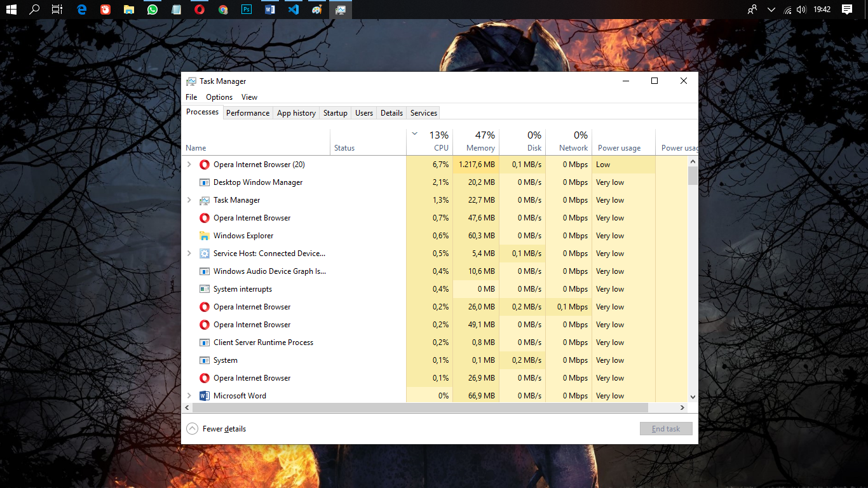This screenshot has height=488, width=868.
Task: Open Paint from the taskbar
Action: [x=317, y=10]
